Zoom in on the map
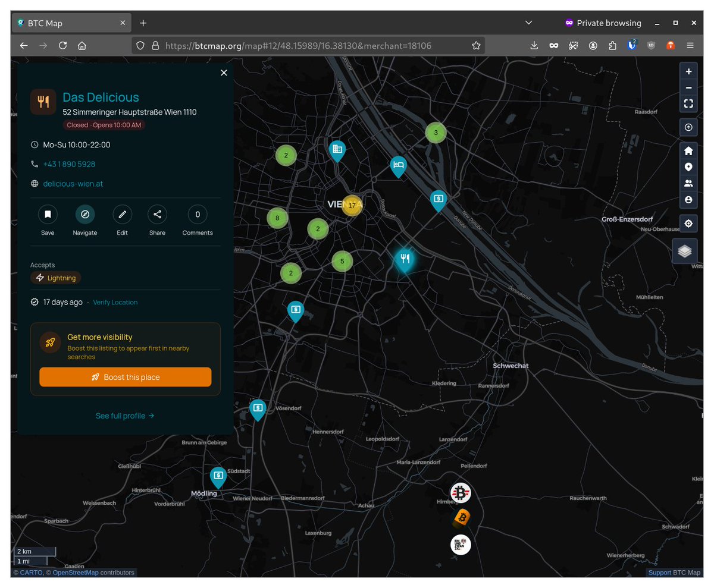 coord(688,71)
